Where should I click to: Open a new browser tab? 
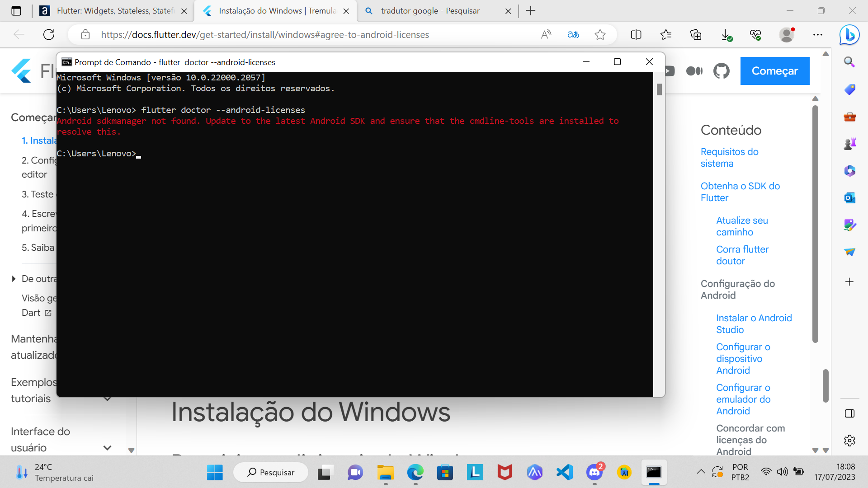pyautogui.click(x=531, y=11)
